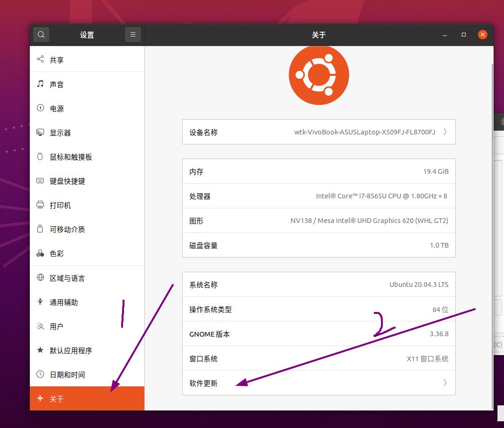Viewport: 504px width, 428px height.
Task: Click the star icon beside 默认应用程序
Action: pos(40,350)
